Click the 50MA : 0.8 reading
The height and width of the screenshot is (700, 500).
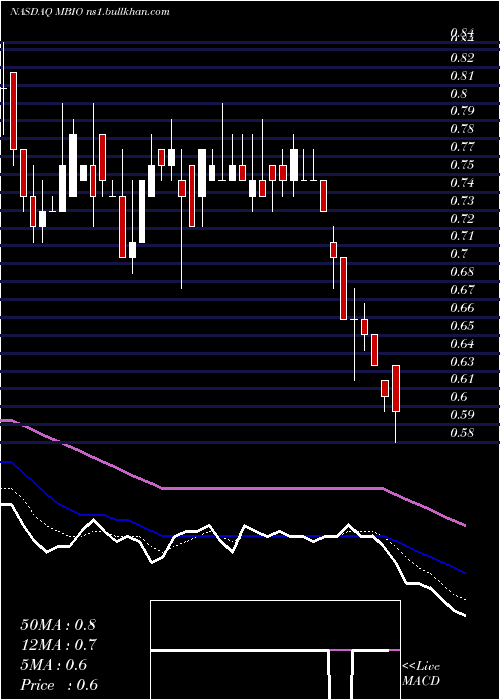point(58,625)
